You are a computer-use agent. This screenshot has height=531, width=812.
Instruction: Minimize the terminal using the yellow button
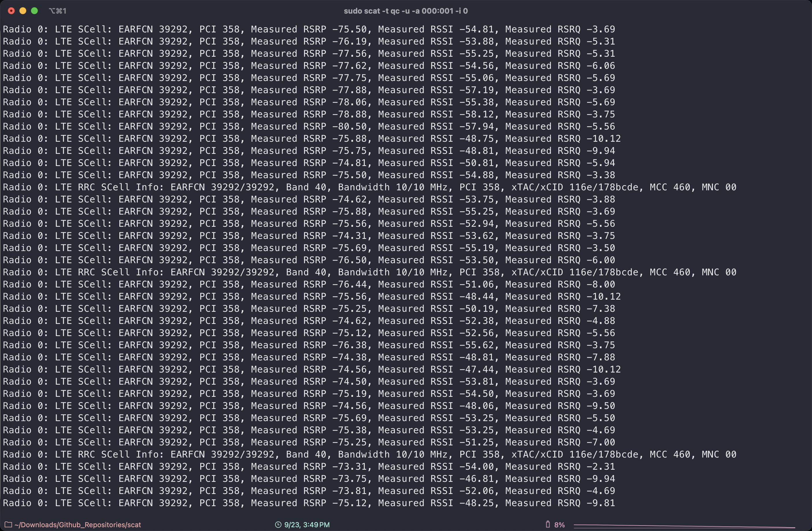tap(23, 11)
